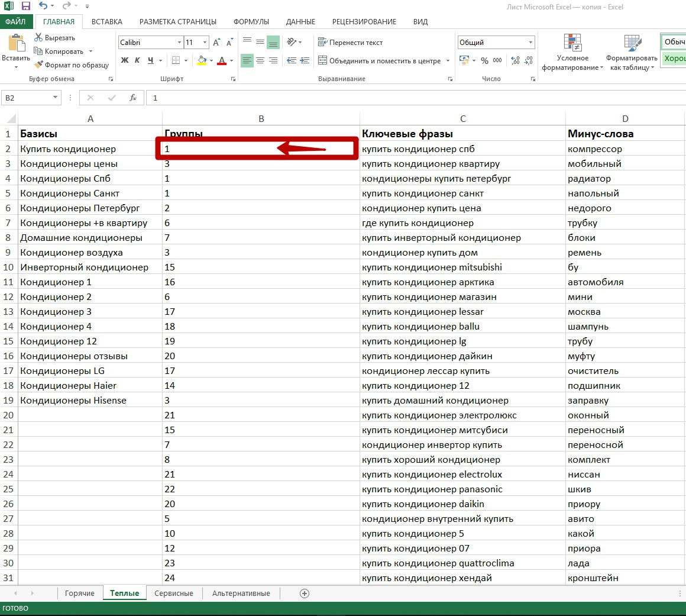Screen dimensions: 686x616
Task: Expand merge options arrow beside Объединить
Action: coord(448,61)
